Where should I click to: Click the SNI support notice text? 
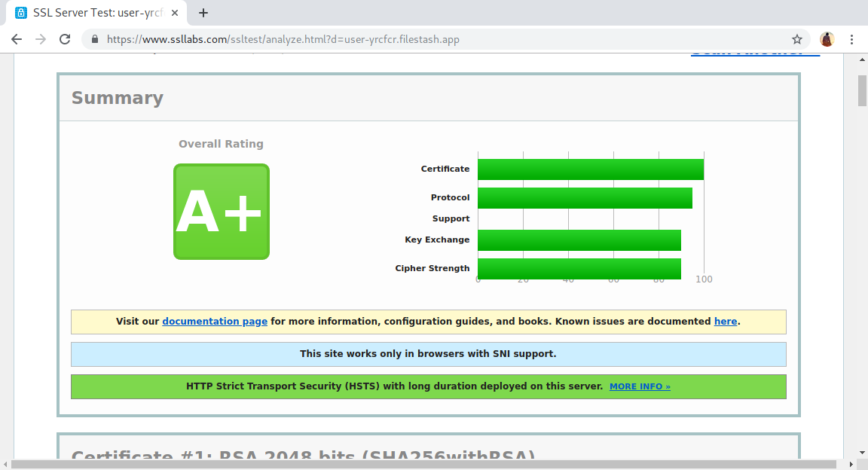428,354
